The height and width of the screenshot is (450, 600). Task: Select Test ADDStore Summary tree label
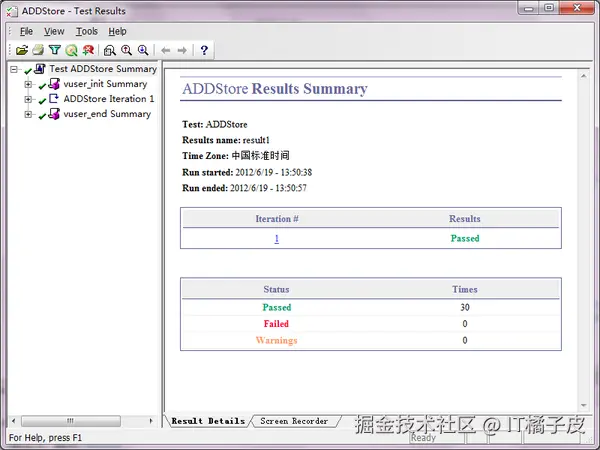point(103,69)
